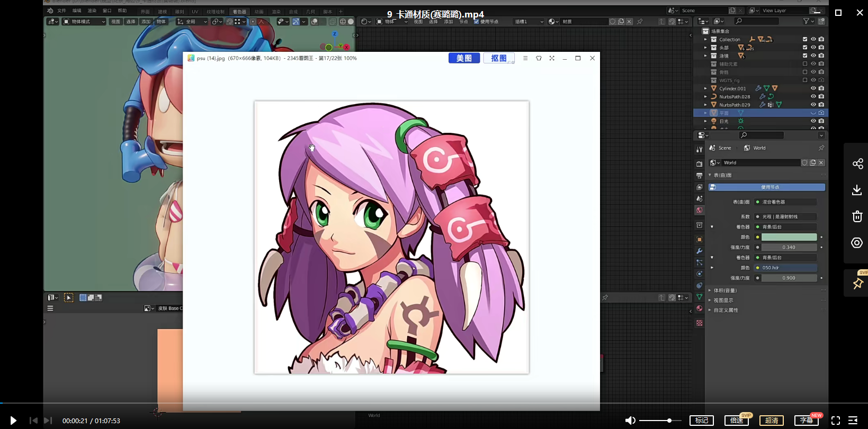Open the Render properties tab icon
This screenshot has height=429, width=868.
pyautogui.click(x=700, y=164)
